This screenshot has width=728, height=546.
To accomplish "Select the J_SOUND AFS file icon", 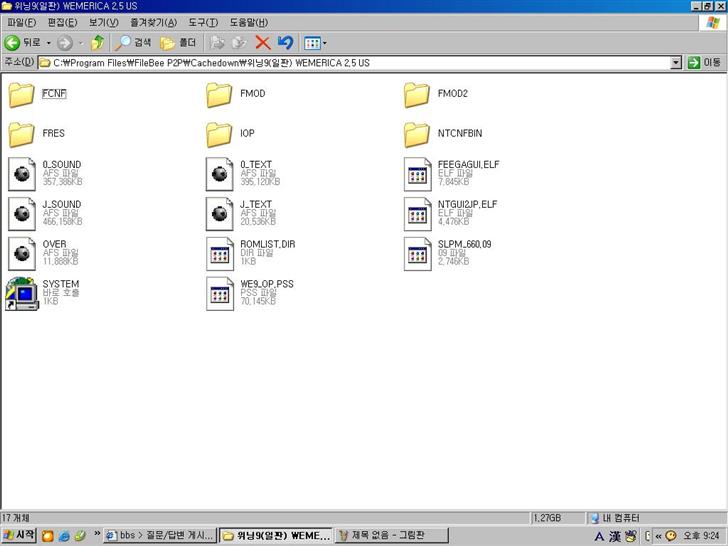I will (22, 214).
